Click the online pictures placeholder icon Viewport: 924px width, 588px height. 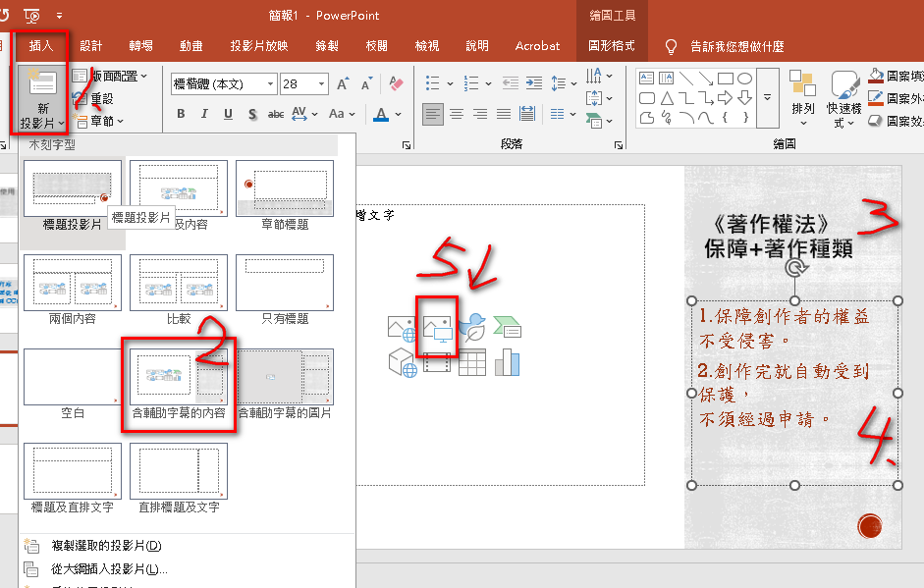pyautogui.click(x=402, y=328)
